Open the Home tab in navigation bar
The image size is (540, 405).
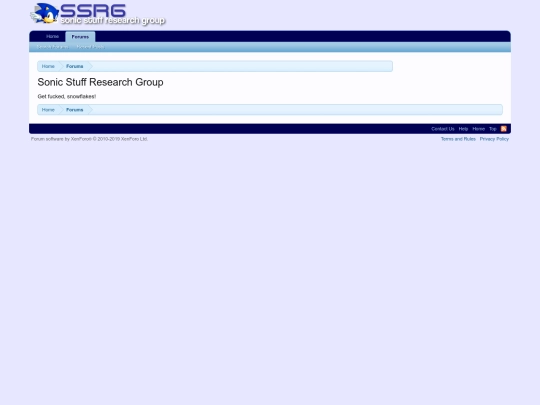52,37
